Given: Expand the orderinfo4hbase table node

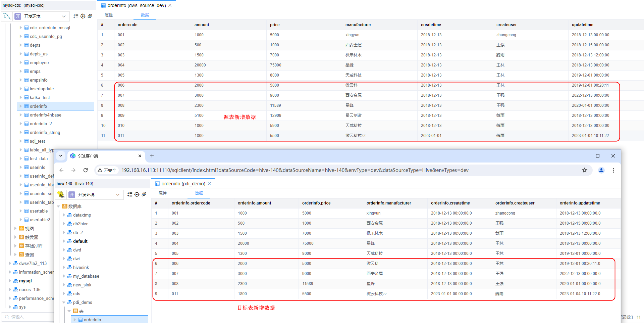Looking at the screenshot, I should pos(21,115).
